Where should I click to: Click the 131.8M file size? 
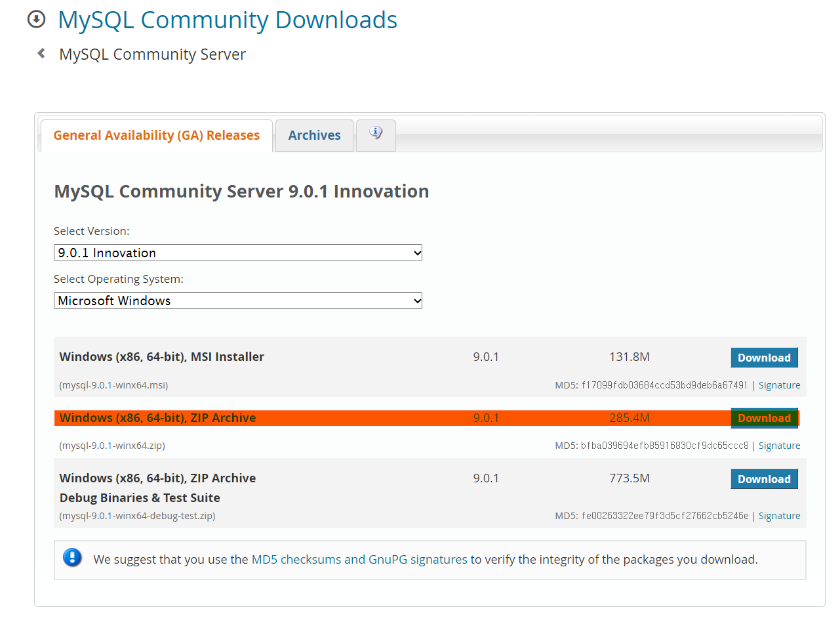630,357
